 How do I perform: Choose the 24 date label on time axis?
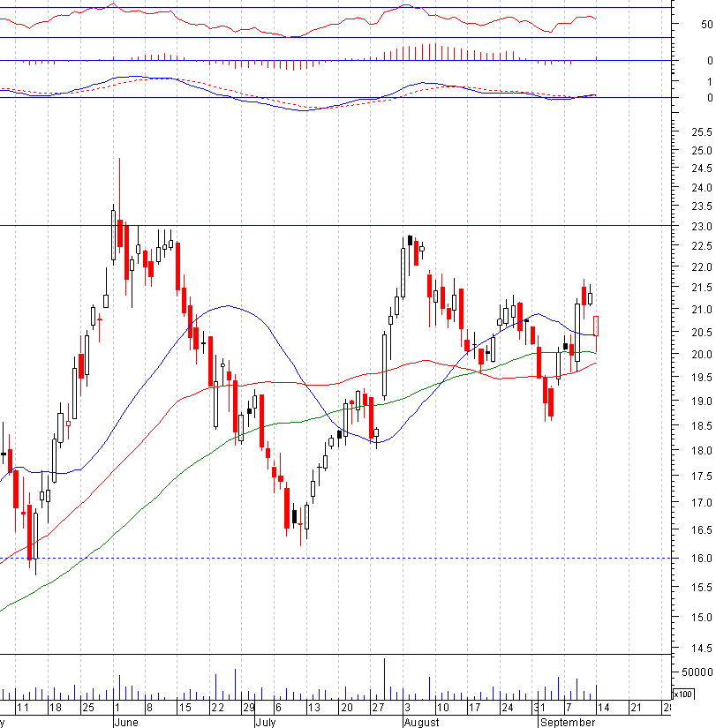point(508,708)
